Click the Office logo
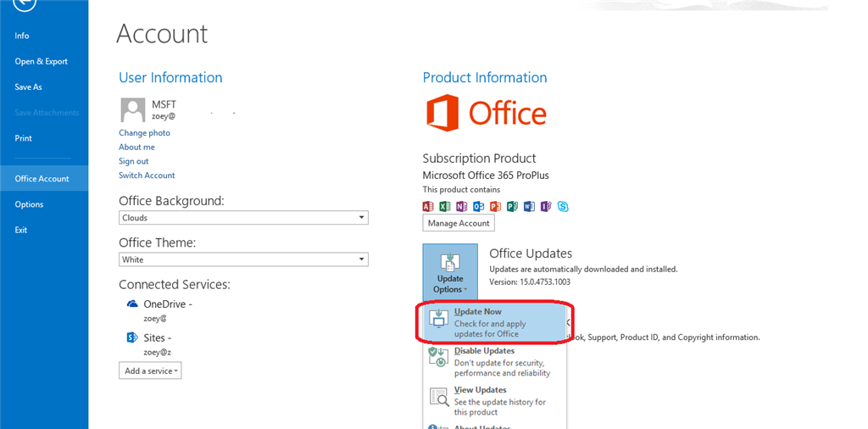868x429 pixels. coord(486,113)
